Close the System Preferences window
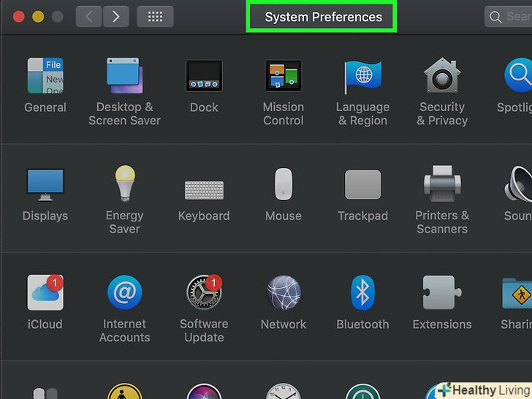The height and width of the screenshot is (399, 532). pyautogui.click(x=19, y=17)
